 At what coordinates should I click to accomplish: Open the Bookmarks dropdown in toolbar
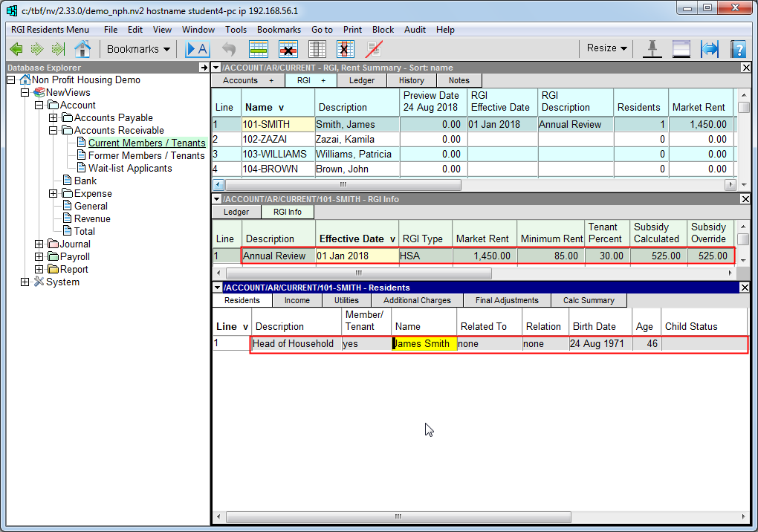pos(138,49)
